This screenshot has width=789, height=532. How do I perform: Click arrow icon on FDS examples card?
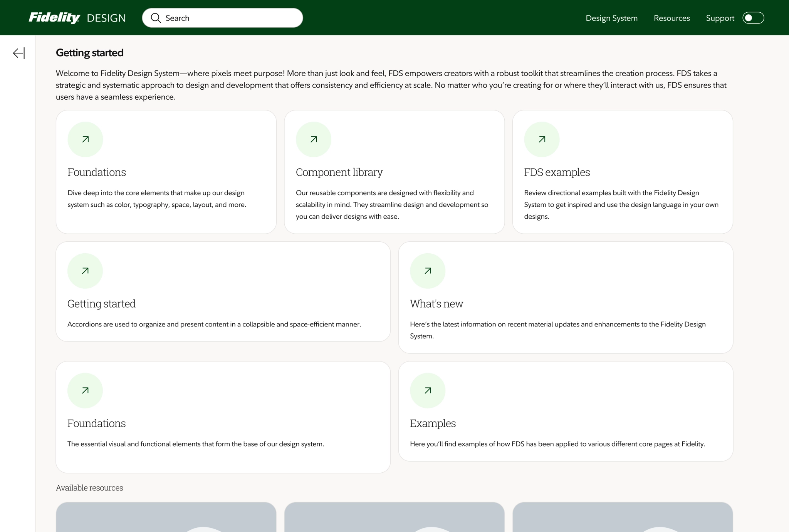[542, 139]
